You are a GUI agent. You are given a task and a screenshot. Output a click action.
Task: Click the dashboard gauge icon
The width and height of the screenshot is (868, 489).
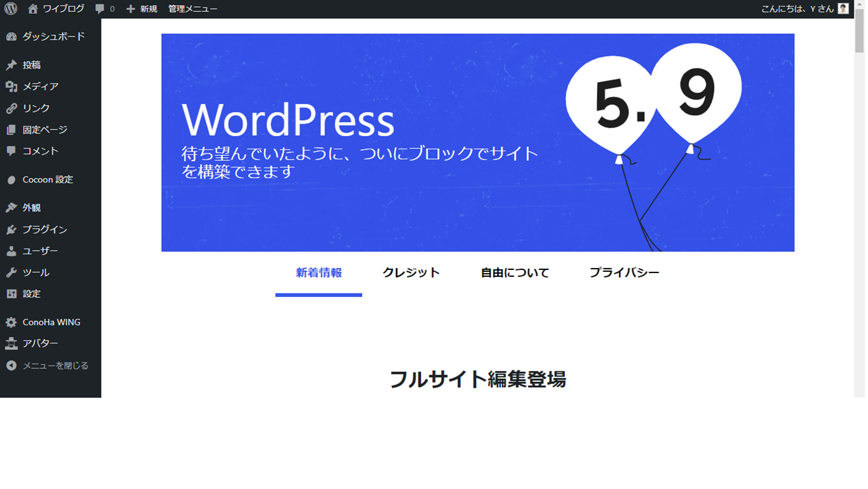pos(11,37)
